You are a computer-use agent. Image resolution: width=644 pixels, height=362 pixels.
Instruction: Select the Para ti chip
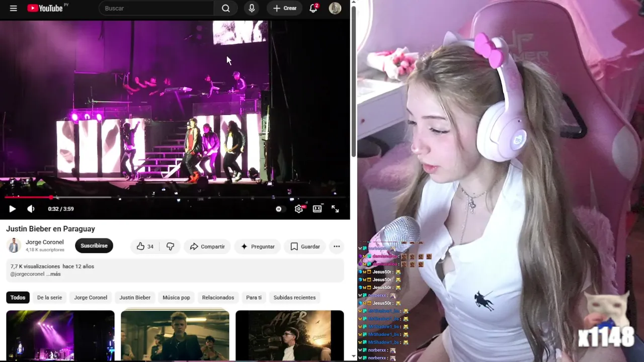(x=254, y=298)
